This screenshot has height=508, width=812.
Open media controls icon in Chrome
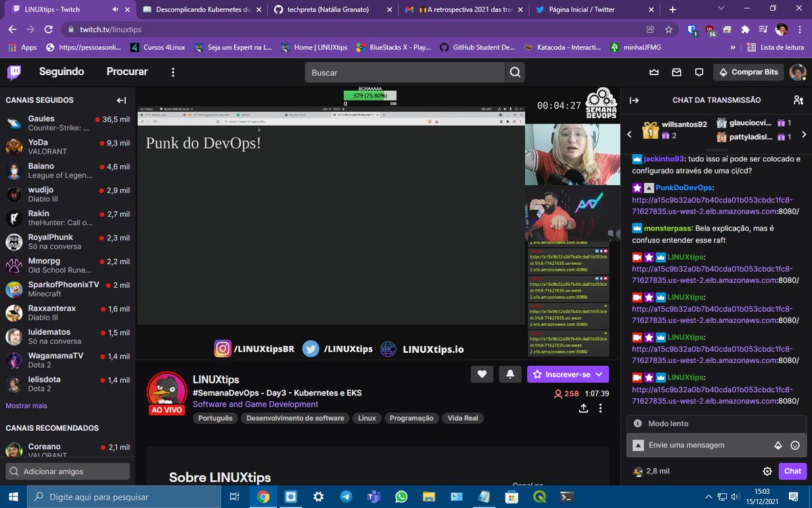click(x=763, y=30)
